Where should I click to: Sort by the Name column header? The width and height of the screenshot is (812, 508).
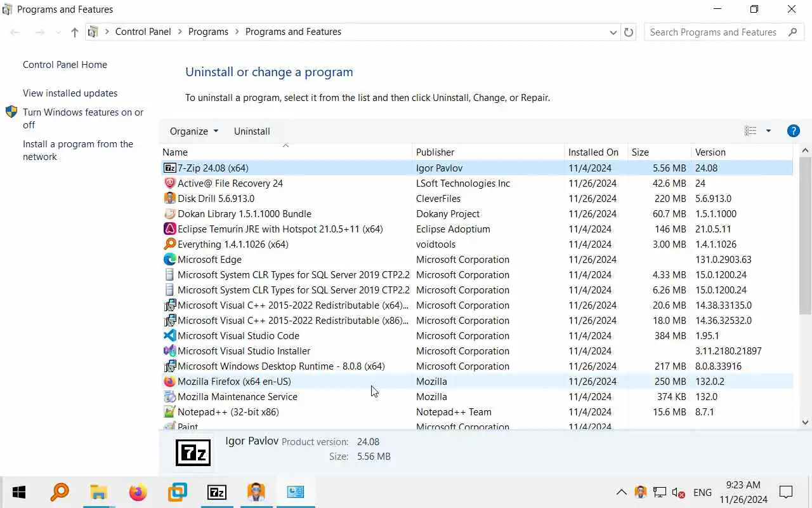(285, 152)
